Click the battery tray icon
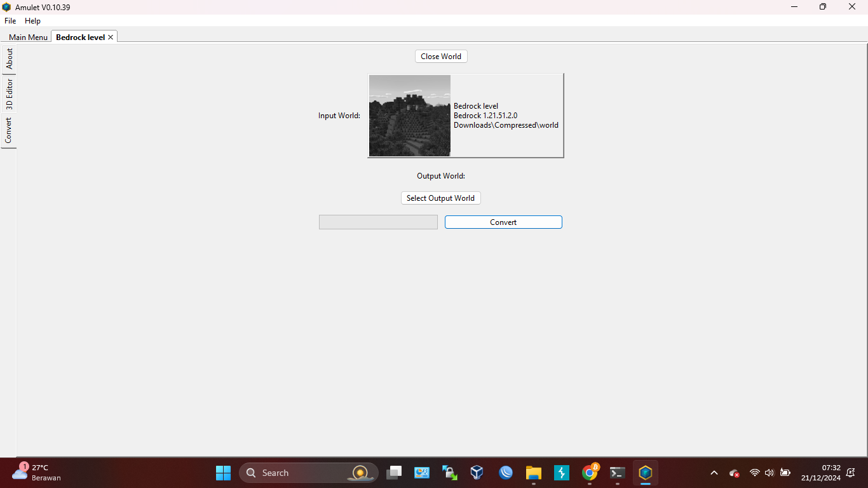Screen dimensions: 868x488 coord(785,473)
